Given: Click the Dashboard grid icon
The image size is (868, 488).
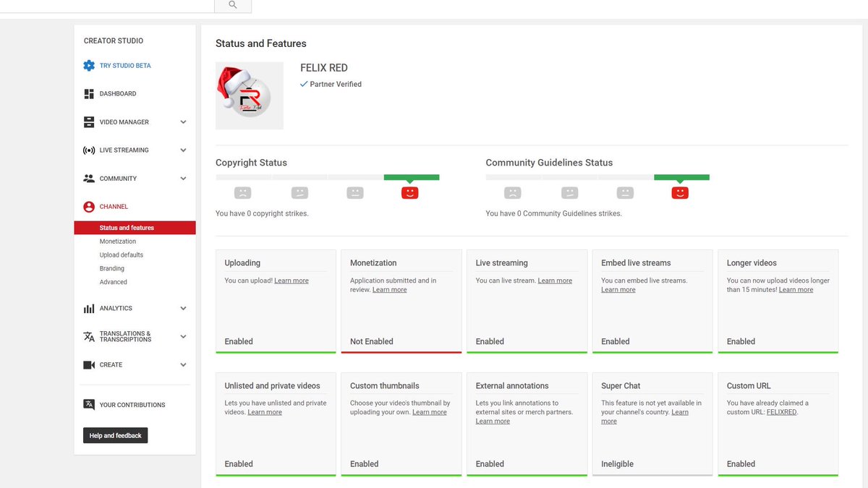Looking at the screenshot, I should click(89, 94).
